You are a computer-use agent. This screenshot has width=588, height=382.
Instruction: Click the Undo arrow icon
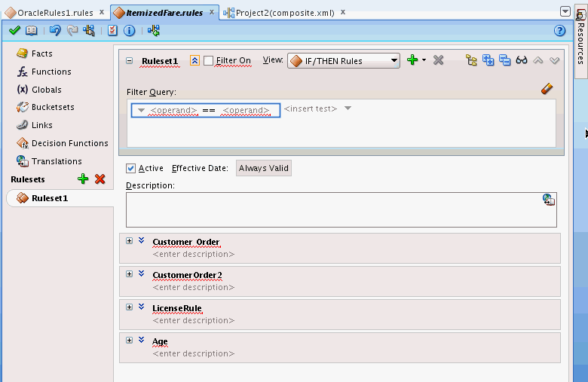[x=55, y=30]
